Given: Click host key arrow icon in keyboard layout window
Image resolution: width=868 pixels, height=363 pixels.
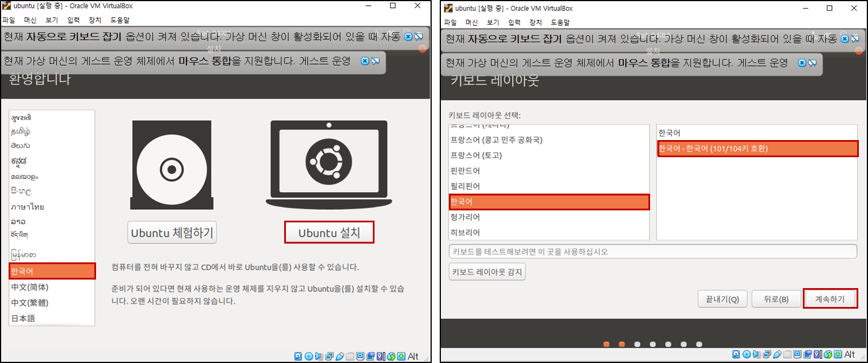Looking at the screenshot, I should click(x=838, y=356).
